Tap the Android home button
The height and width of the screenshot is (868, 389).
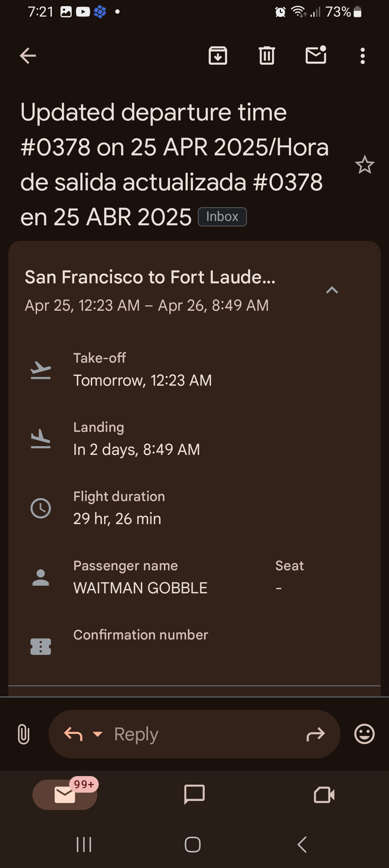point(193,845)
